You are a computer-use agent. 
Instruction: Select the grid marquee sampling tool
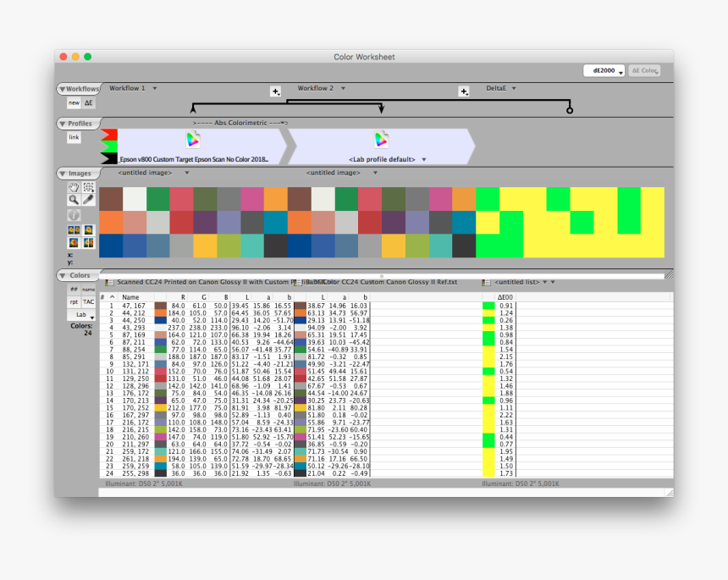tap(88, 187)
